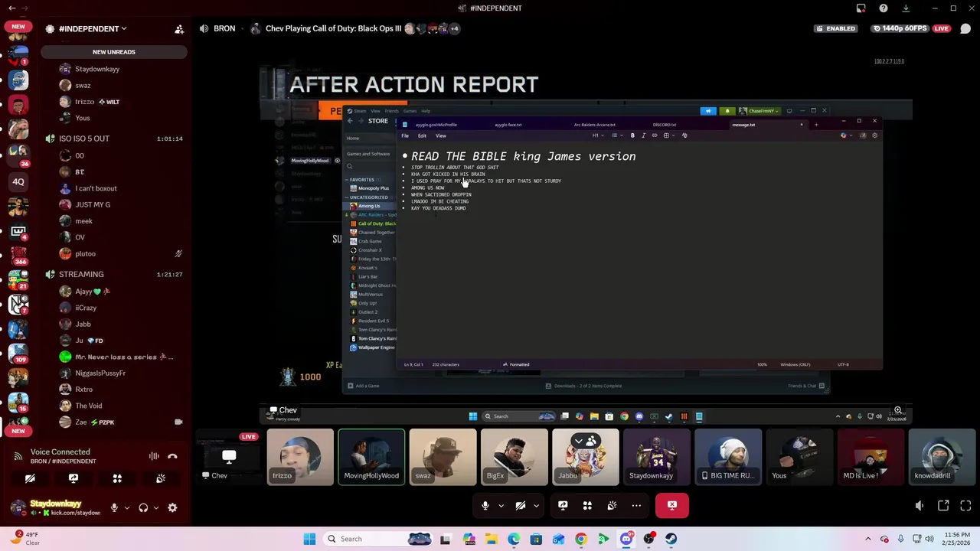Click the bottom NEW pill in server list
This screenshot has height=551, width=980.
pyautogui.click(x=18, y=431)
